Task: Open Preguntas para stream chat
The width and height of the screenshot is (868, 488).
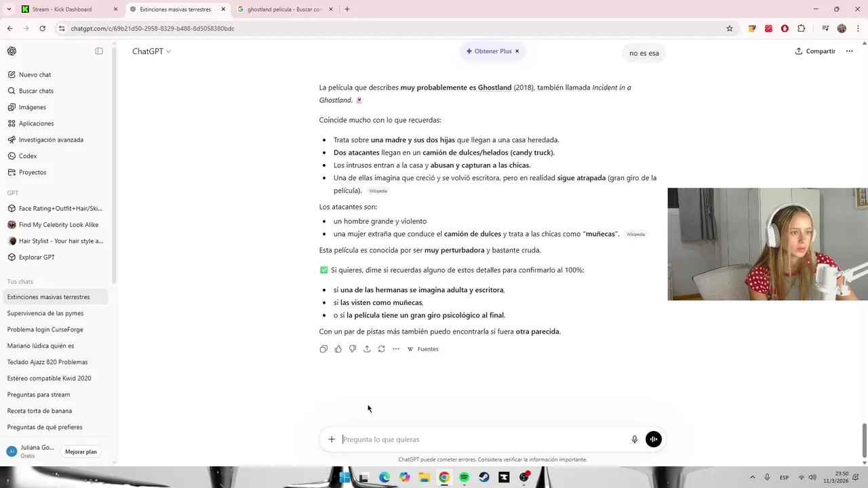Action: point(56,394)
